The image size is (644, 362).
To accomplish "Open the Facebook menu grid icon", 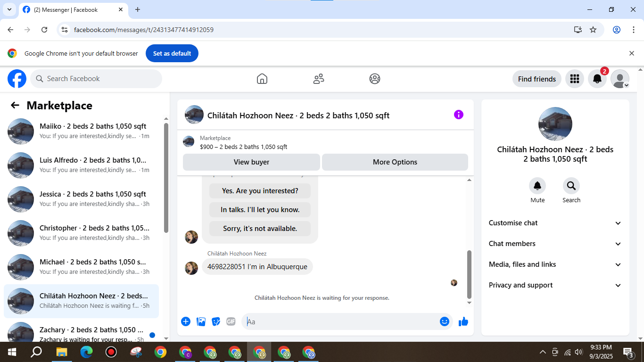I will click(575, 79).
